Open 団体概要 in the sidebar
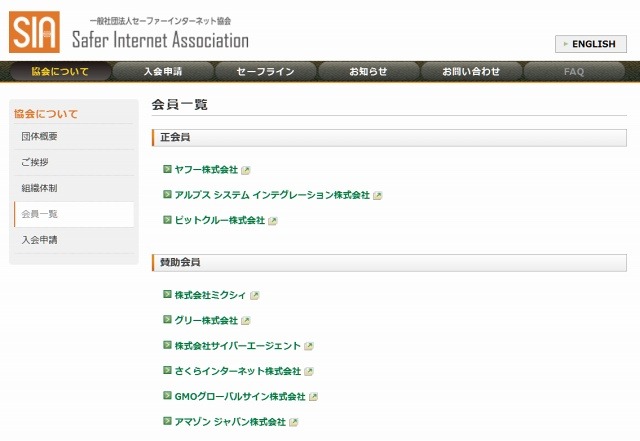The height and width of the screenshot is (441, 640). click(74, 136)
